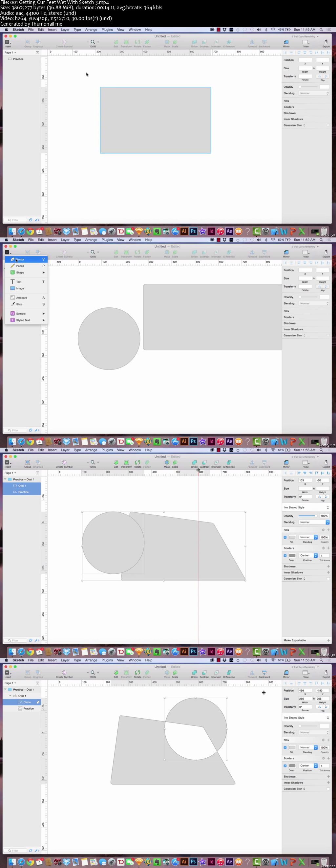Image resolution: width=336 pixels, height=868 pixels.
Task: Click Subtract icon in the 00:08:30 frame
Action: 204,462
